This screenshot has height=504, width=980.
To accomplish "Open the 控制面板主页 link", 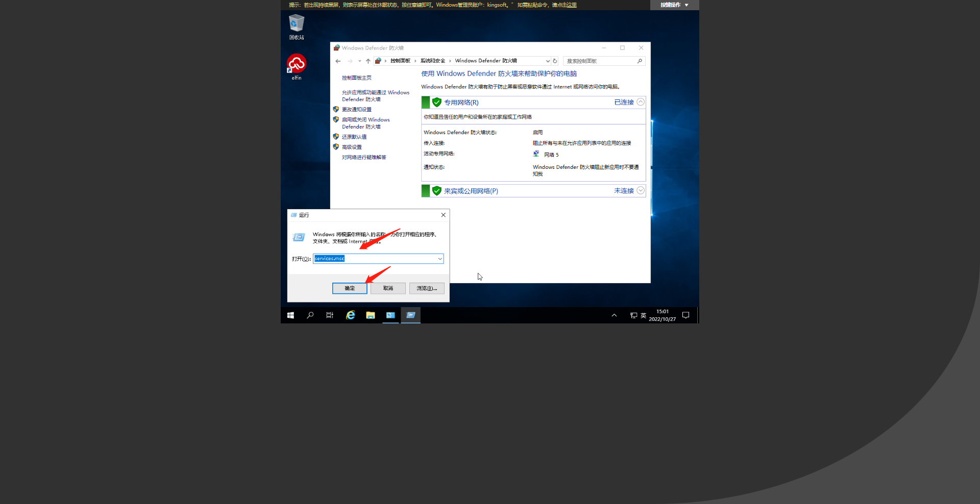I will (x=357, y=78).
